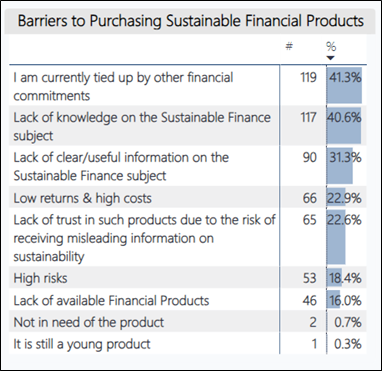This screenshot has height=371, width=382.
Task: Click the 18.4% data bar
Action: click(334, 277)
